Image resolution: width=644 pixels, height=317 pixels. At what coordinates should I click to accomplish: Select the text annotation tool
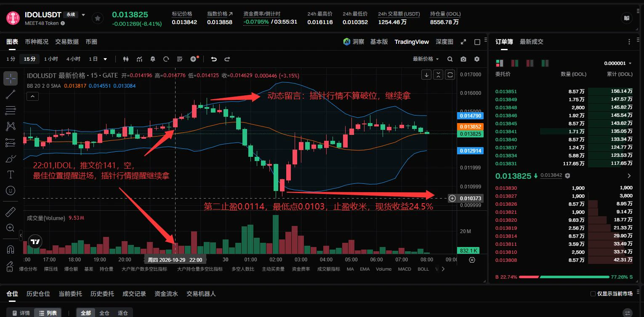pos(11,175)
